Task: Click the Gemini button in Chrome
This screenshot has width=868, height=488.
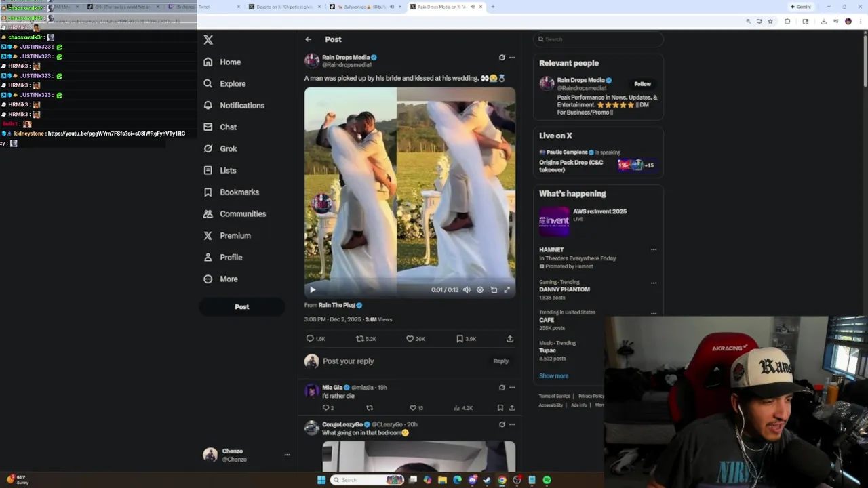Action: coord(801,7)
